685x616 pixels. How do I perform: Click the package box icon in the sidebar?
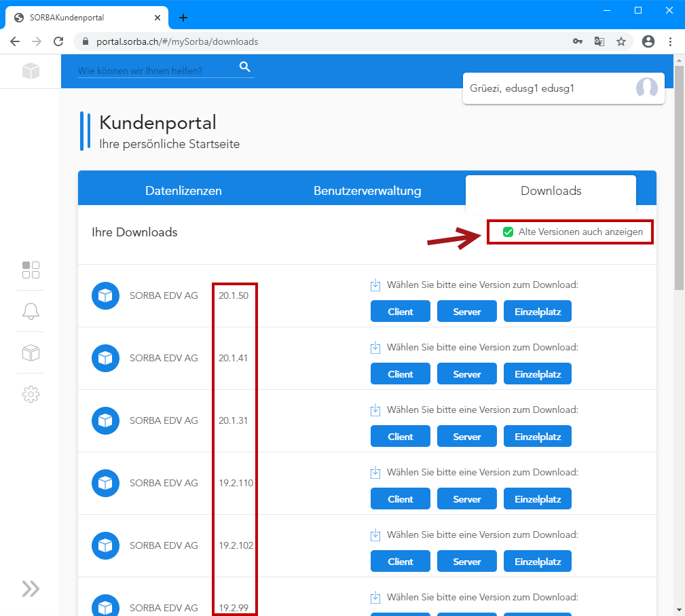point(31,352)
